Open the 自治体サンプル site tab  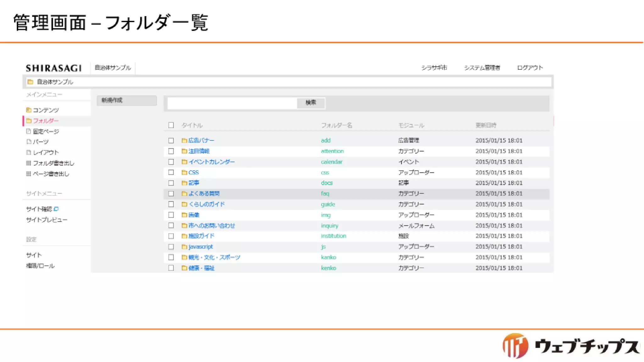pos(113,68)
